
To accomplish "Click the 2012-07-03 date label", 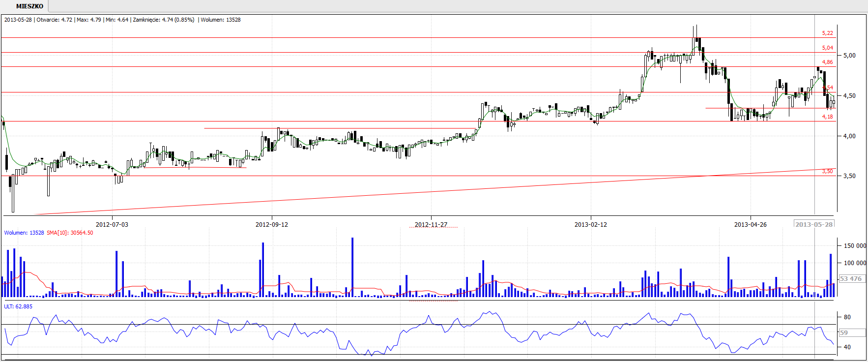I will (112, 225).
